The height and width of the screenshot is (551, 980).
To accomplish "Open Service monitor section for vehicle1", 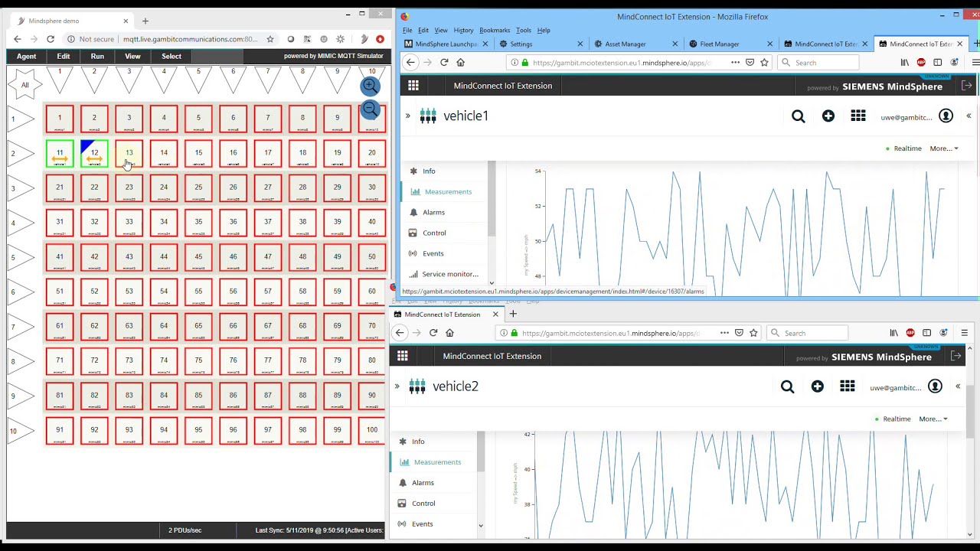I will point(450,275).
